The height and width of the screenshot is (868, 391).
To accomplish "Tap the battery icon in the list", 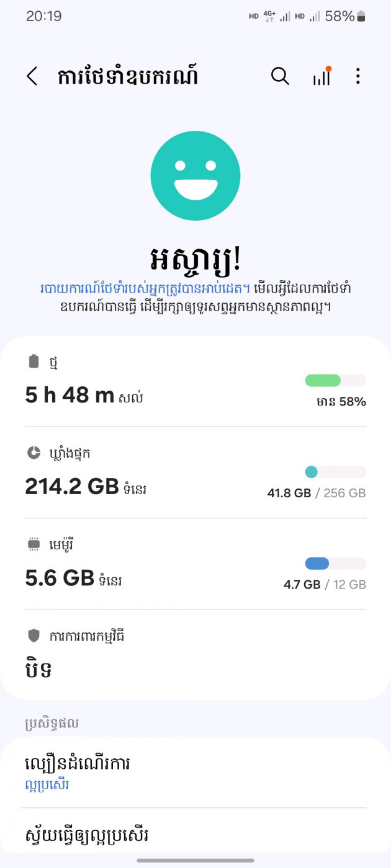I will click(x=34, y=361).
